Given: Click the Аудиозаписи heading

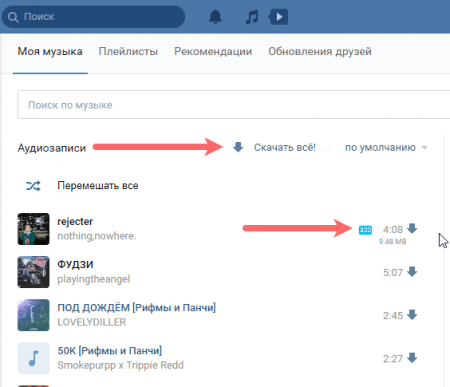Looking at the screenshot, I should pyautogui.click(x=52, y=148).
